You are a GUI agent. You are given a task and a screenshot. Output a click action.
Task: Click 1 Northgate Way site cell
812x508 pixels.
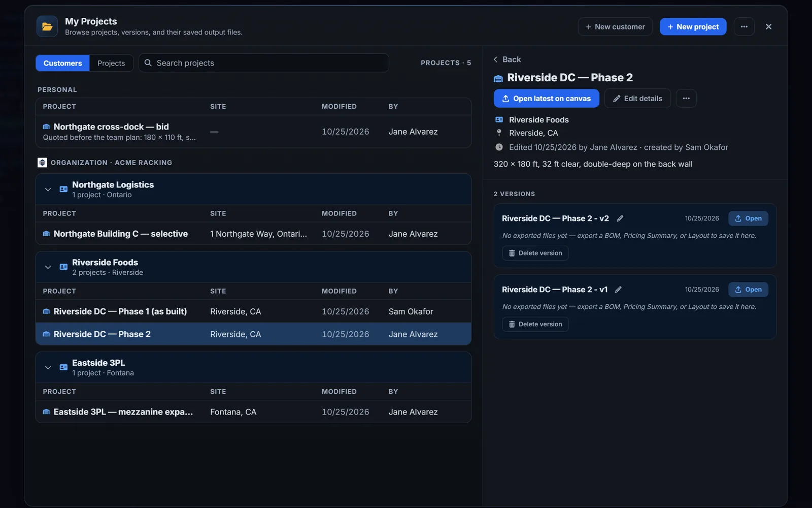pyautogui.click(x=258, y=234)
